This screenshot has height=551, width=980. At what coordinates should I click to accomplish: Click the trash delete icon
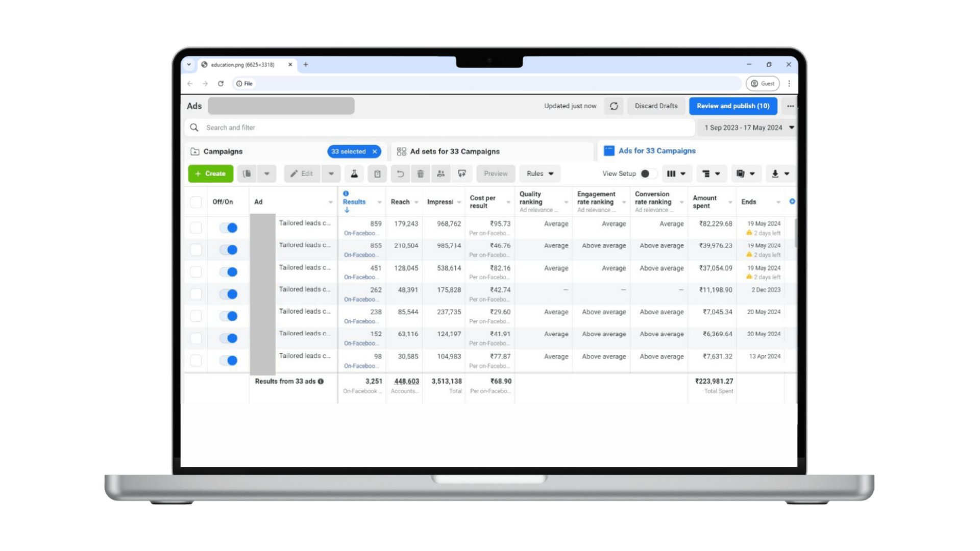(x=420, y=173)
